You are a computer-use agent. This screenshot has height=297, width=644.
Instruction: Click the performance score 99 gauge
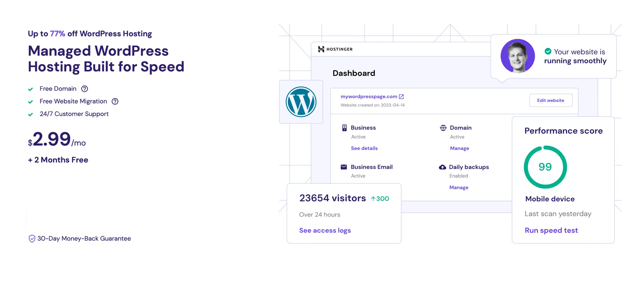pyautogui.click(x=545, y=167)
